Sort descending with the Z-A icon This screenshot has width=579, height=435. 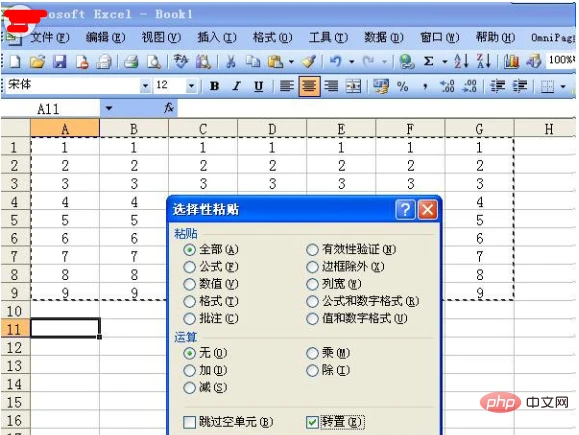point(484,61)
